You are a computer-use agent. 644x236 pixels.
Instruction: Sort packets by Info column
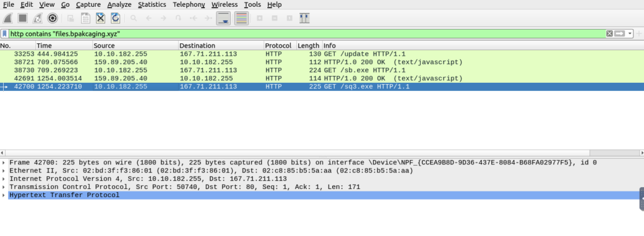coord(483,45)
